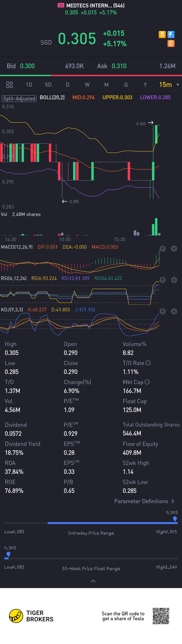The width and height of the screenshot is (182, 644).
Task: Tap the Bid size 493.0K
Action: click(74, 66)
